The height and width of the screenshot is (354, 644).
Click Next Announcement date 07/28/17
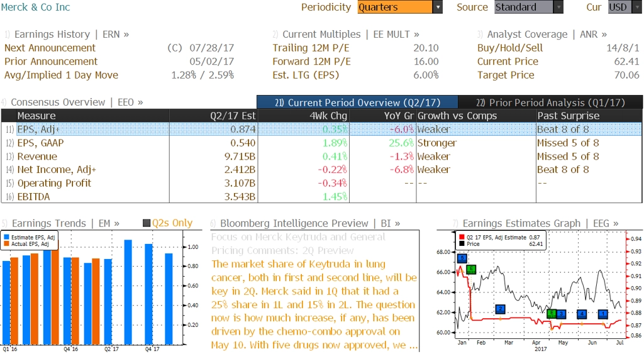[211, 48]
